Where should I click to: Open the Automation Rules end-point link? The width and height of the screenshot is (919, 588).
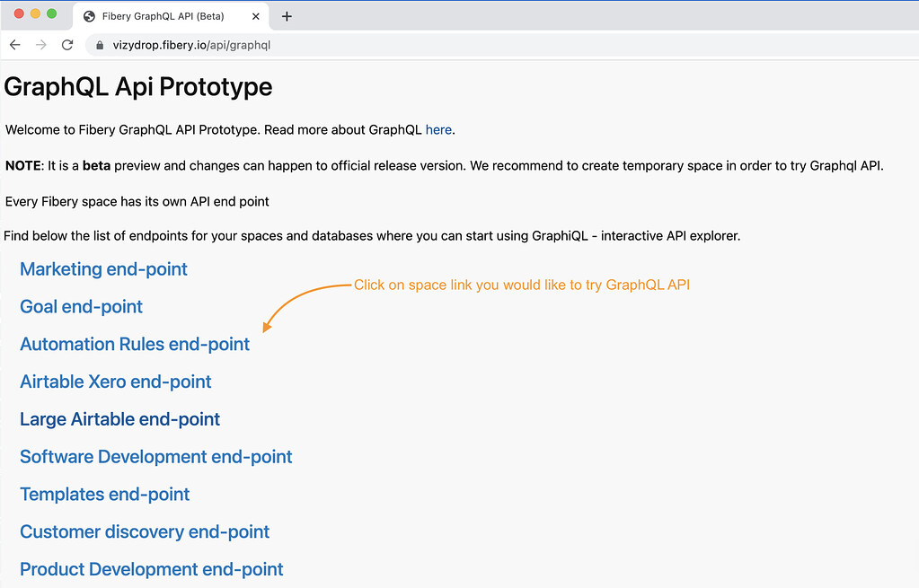click(134, 344)
